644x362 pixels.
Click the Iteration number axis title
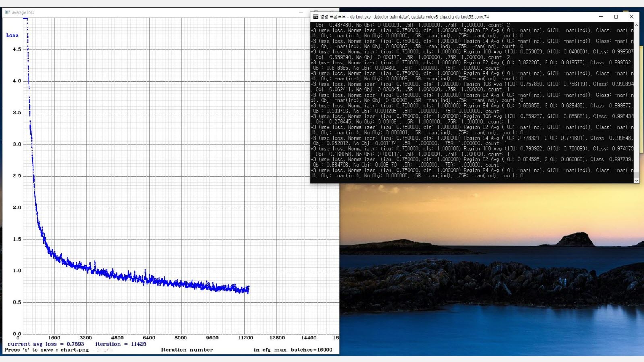187,350
